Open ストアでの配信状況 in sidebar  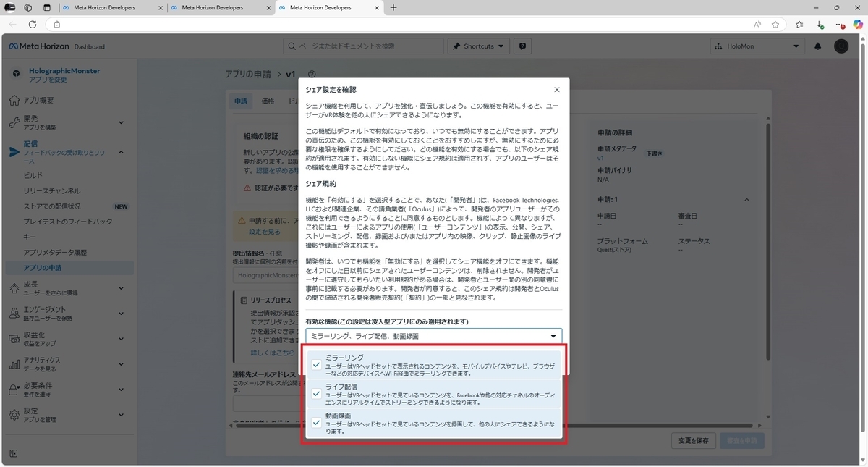[52, 206]
